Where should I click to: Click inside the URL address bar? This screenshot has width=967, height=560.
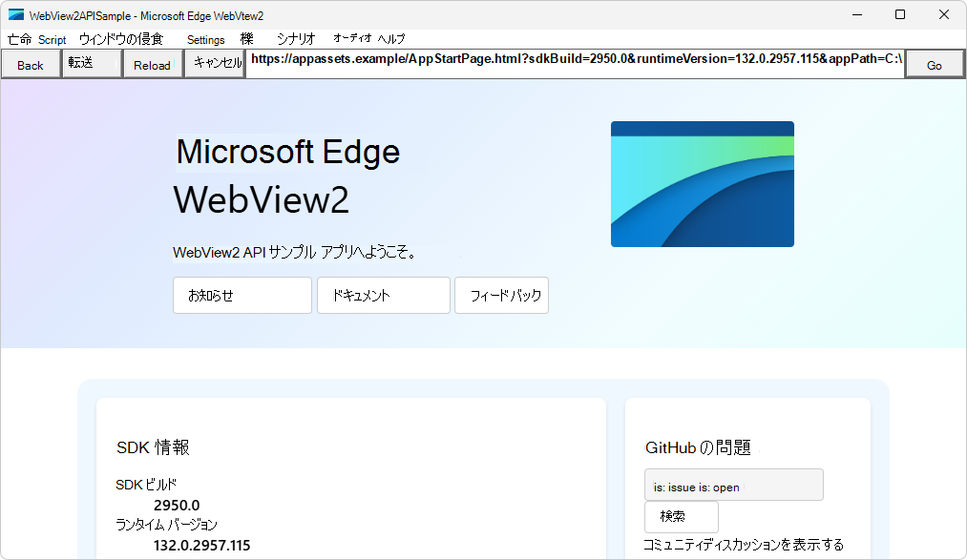click(573, 63)
